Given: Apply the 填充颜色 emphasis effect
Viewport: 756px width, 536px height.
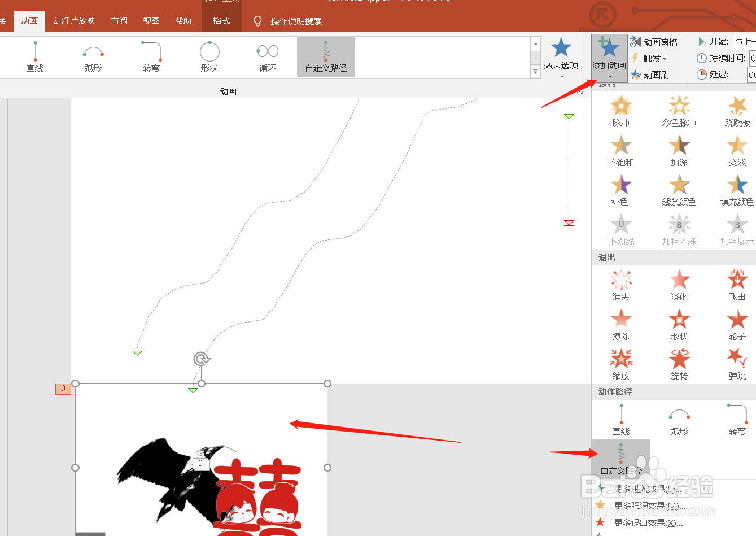Looking at the screenshot, I should pos(737,190).
